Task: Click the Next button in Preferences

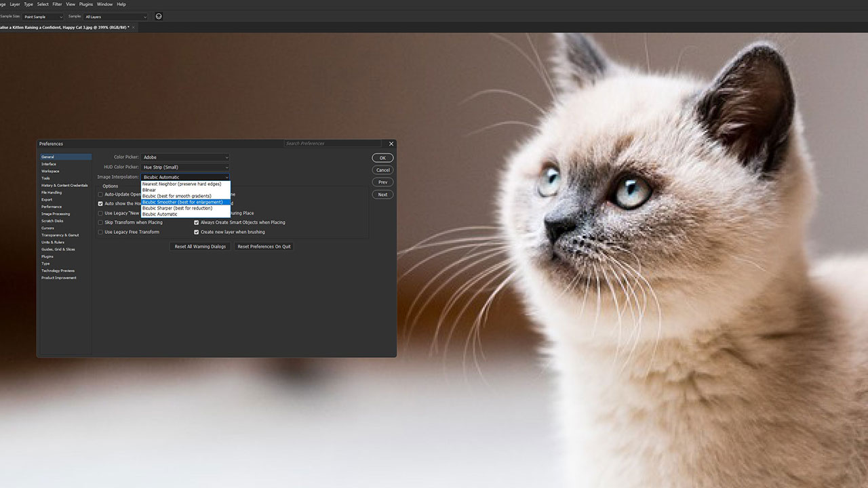Action: point(382,194)
